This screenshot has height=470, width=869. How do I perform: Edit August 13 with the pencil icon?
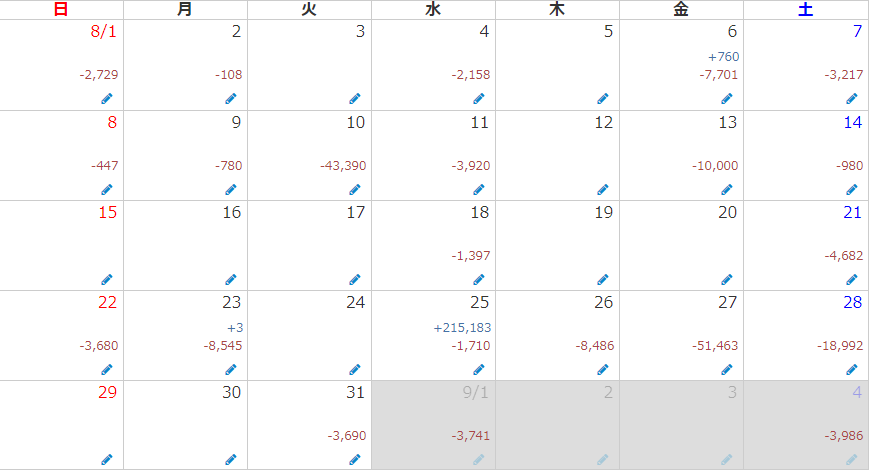(x=727, y=190)
